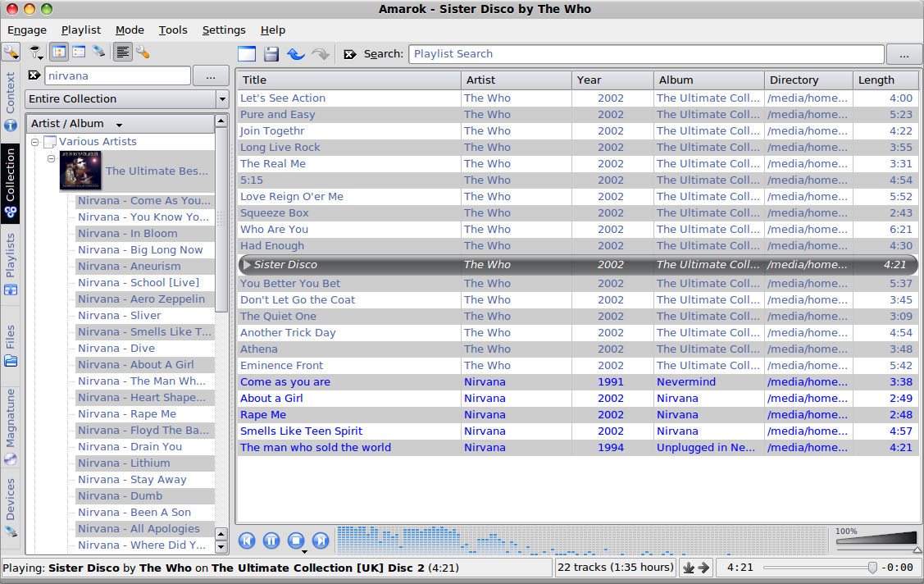Skip to the previous track
The image size is (924, 584).
(x=247, y=541)
